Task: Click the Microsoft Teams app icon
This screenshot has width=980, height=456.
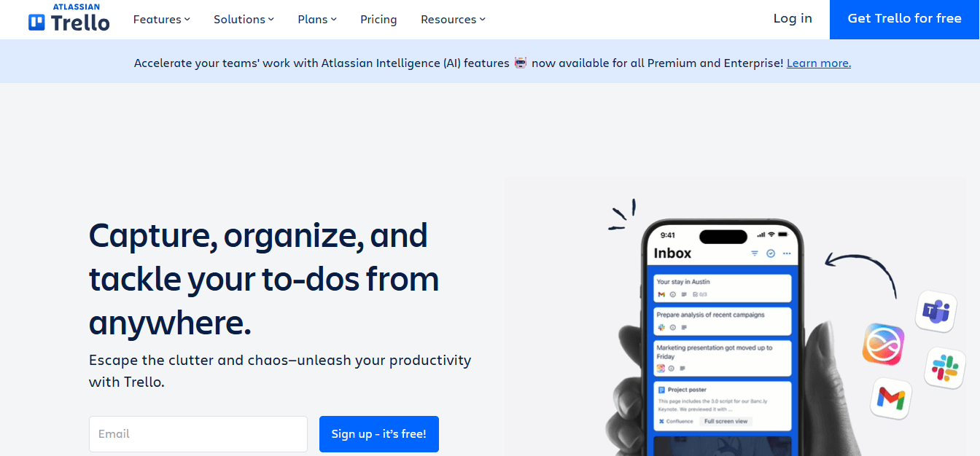Action: (936, 311)
